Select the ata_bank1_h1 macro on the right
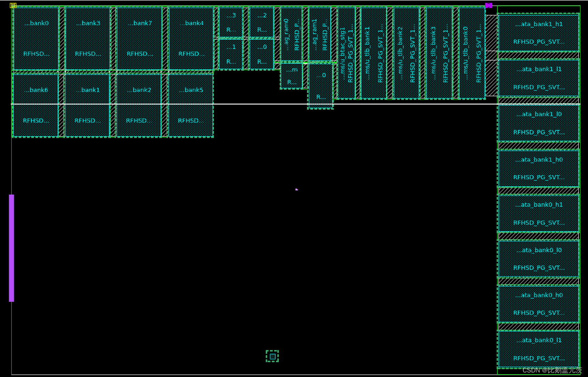Image resolution: width=588 pixels, height=377 pixels. [539, 32]
